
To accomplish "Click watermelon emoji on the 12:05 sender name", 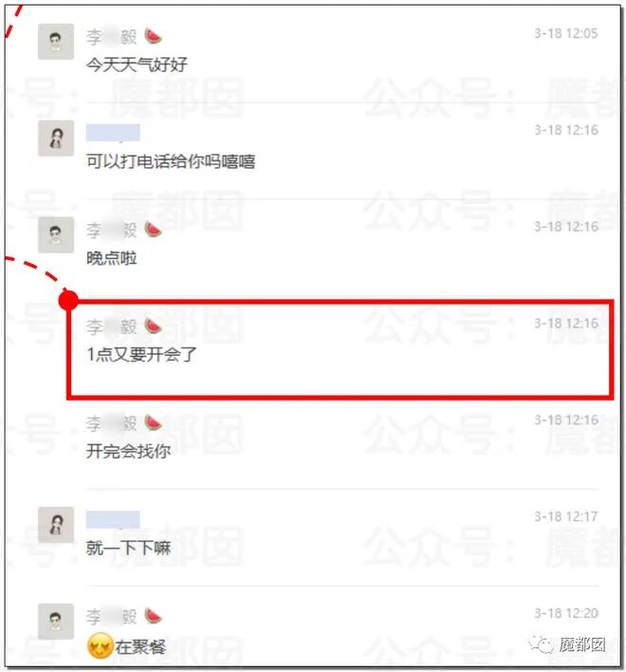I will click(153, 36).
